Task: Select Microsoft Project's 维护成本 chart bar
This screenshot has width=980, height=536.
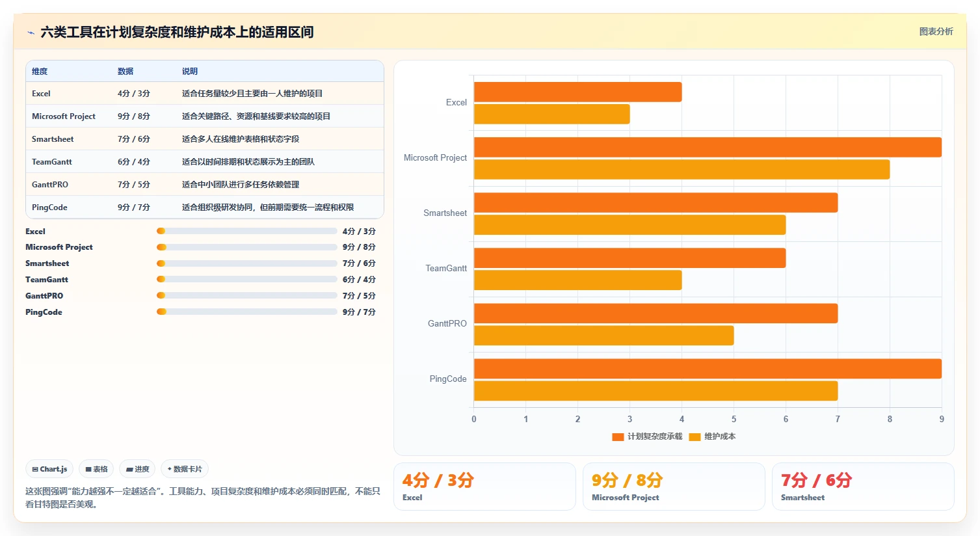Action: [x=682, y=169]
